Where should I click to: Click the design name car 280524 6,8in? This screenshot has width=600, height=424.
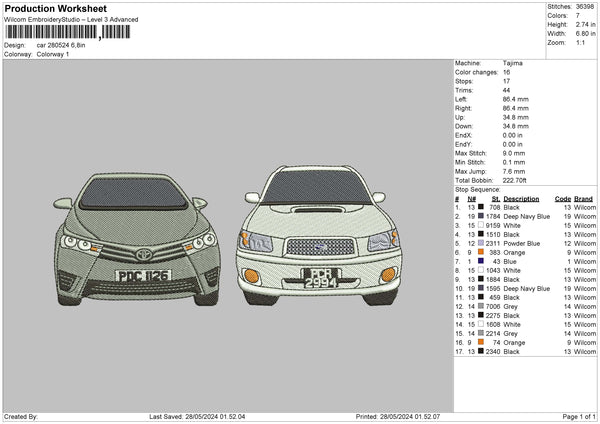61,45
